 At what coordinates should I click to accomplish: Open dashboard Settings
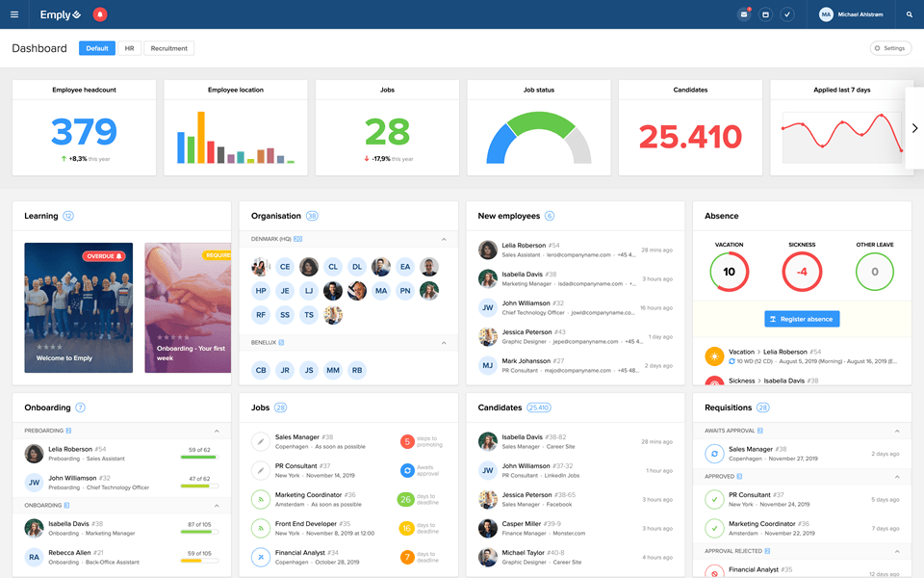(889, 48)
